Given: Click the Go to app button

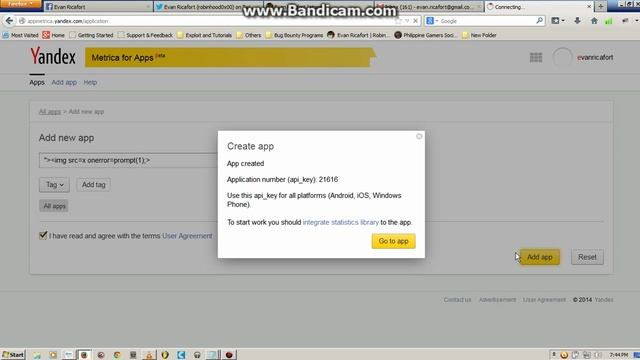Looking at the screenshot, I should [393, 241].
